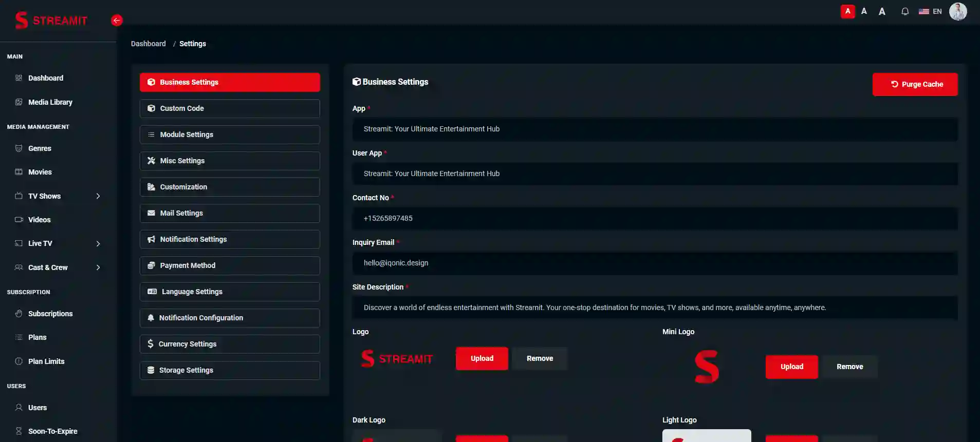This screenshot has width=980, height=442.
Task: Click Purge Cache button
Action: point(915,84)
